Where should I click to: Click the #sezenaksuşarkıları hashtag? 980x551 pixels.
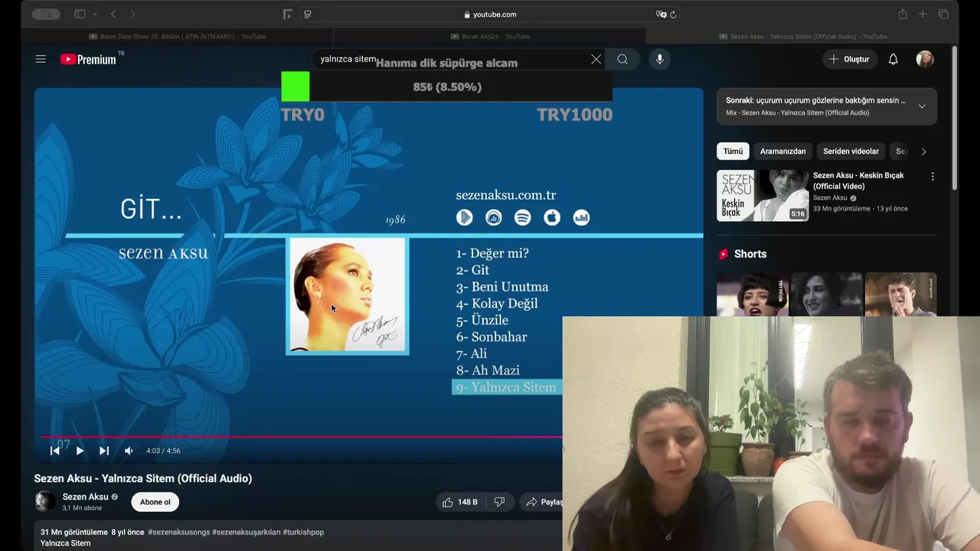click(x=247, y=532)
